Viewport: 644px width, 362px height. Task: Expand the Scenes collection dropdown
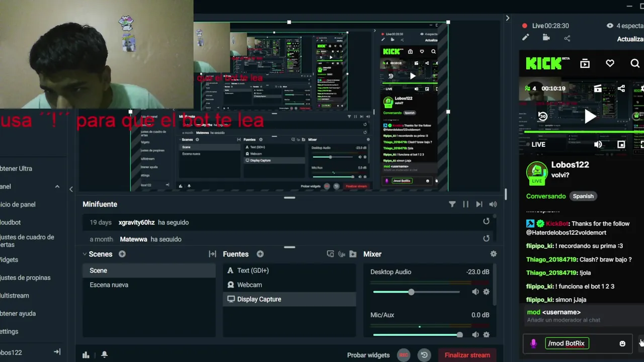click(x=85, y=254)
